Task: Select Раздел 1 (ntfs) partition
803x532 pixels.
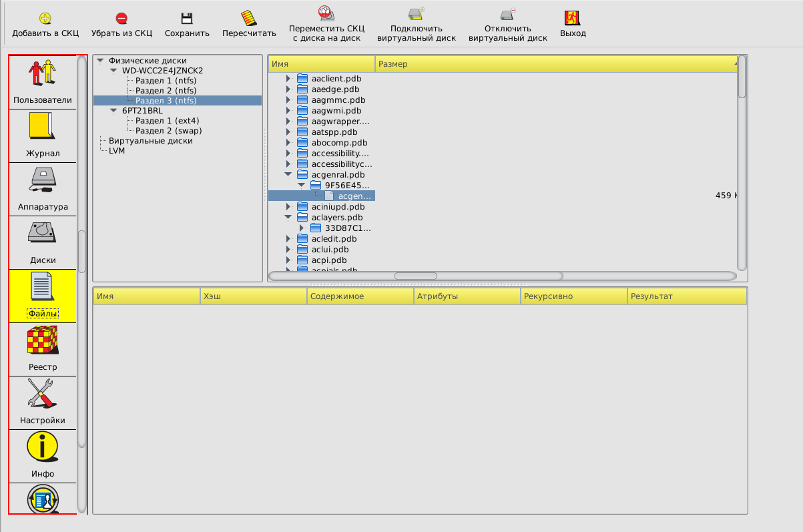Action: [x=166, y=80]
